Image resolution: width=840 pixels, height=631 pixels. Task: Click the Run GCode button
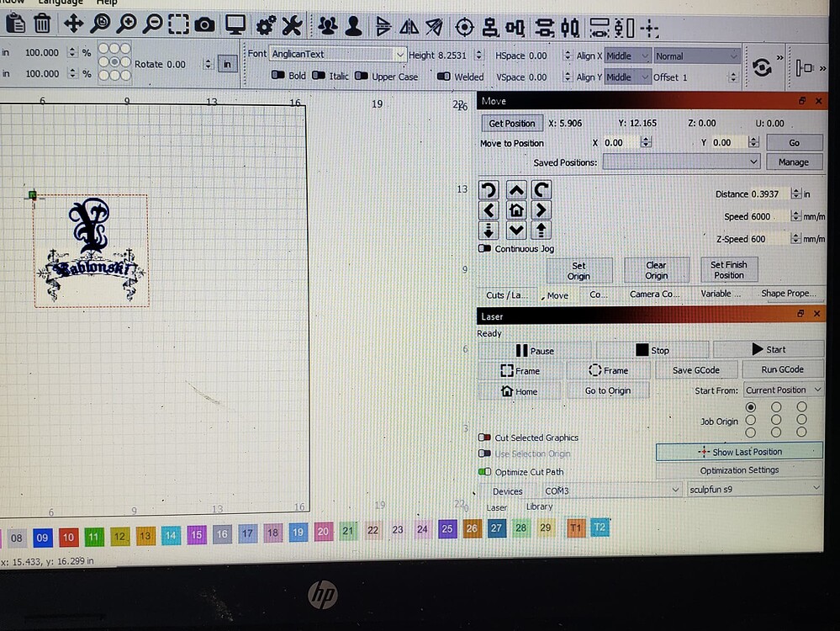tap(781, 369)
